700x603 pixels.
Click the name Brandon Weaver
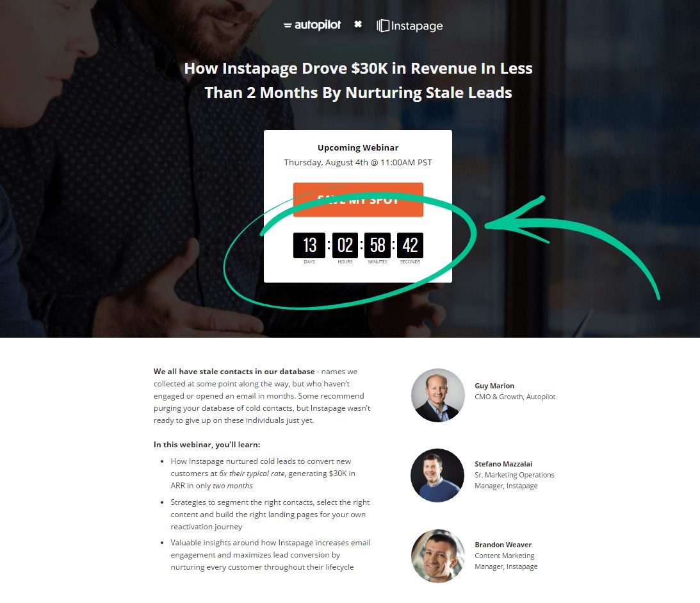(x=503, y=545)
